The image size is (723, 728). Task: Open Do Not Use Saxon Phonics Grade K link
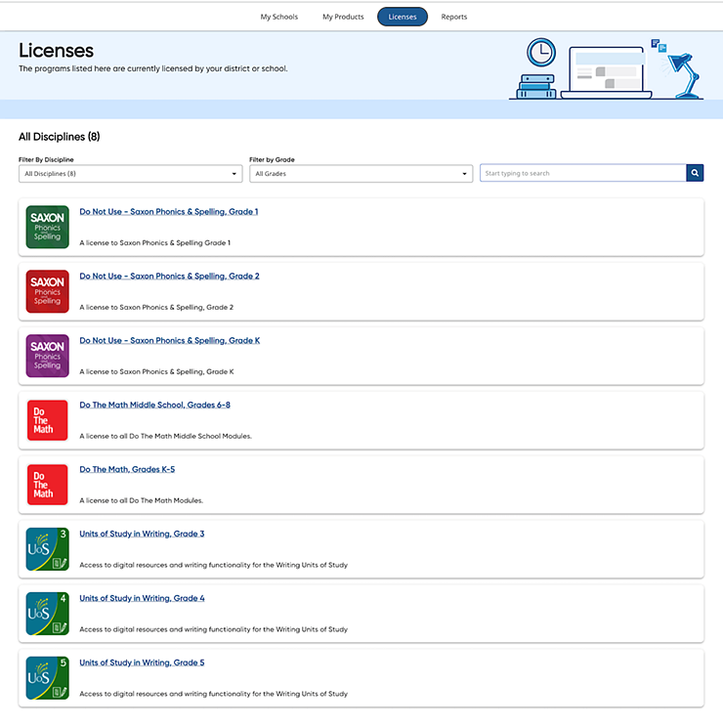pos(169,341)
